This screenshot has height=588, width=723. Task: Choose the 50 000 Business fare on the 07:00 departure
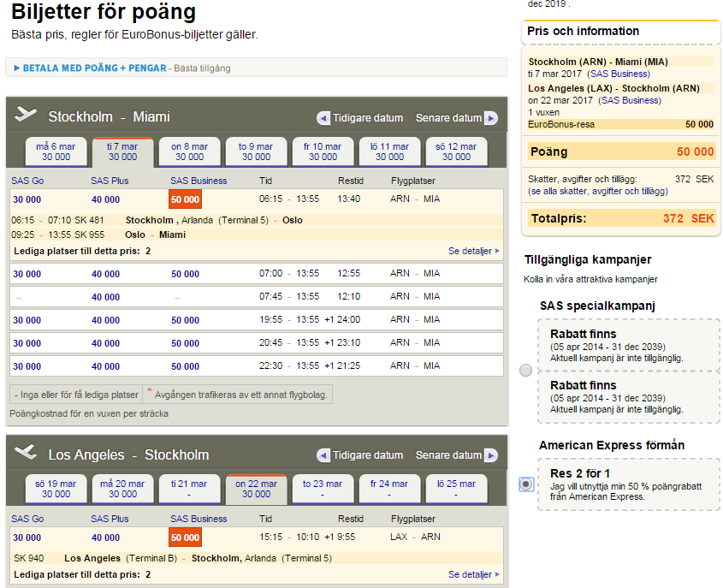[x=186, y=274]
